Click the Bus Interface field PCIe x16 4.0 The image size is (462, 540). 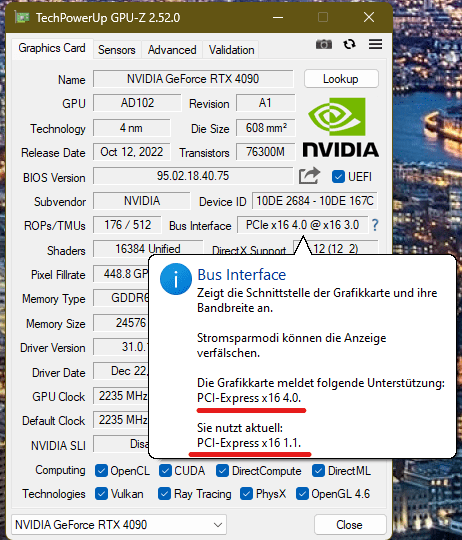click(x=302, y=225)
